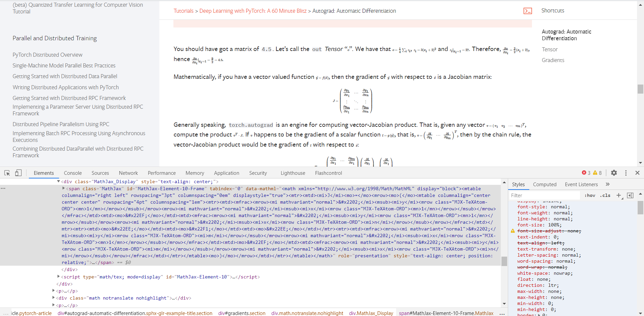
Task: Open DevTools three-dot customize menu
Action: 626,173
